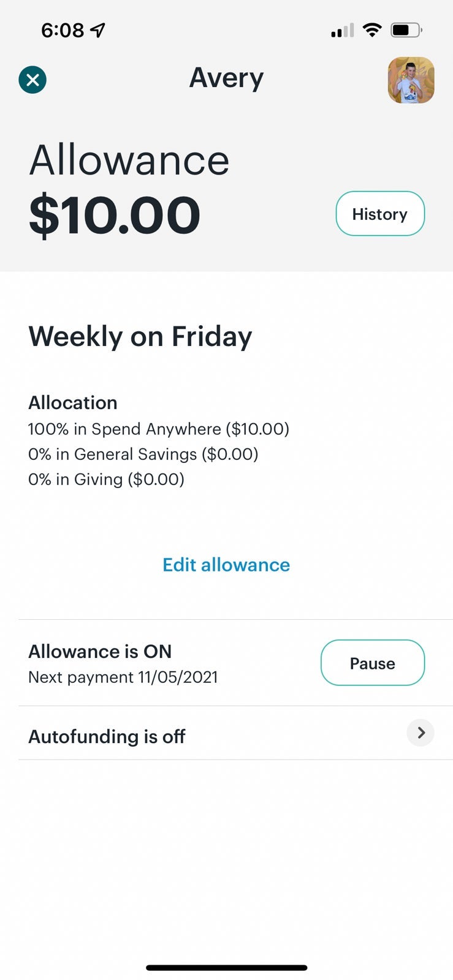The width and height of the screenshot is (453, 980).
Task: Tap the Allowance is ON status
Action: [100, 651]
